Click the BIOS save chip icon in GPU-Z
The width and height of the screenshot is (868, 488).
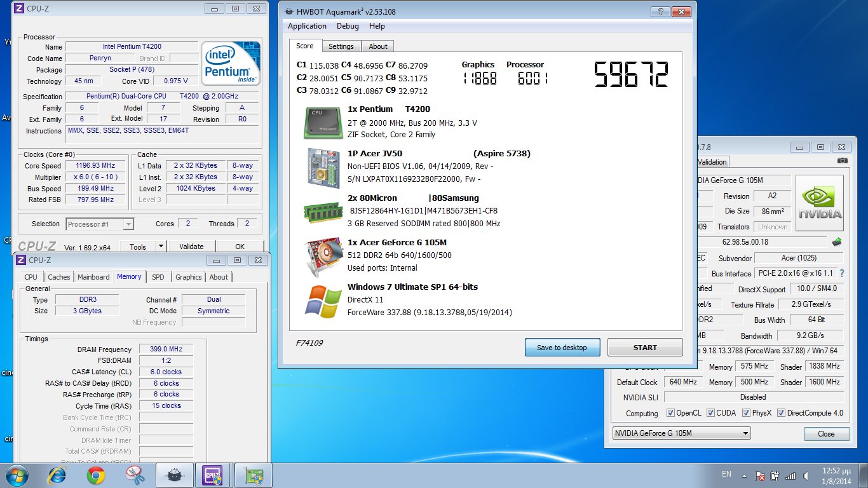pyautogui.click(x=837, y=241)
